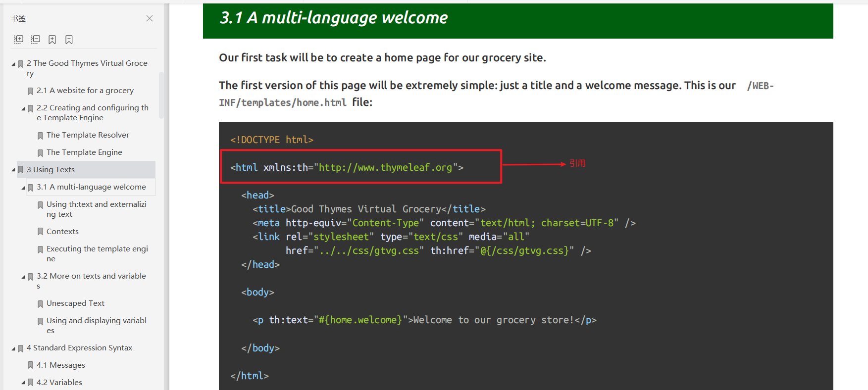Viewport: 868px width, 390px height.
Task: Collapse the '2 The Good Thymes Virtual Grocery' node
Action: click(x=13, y=64)
